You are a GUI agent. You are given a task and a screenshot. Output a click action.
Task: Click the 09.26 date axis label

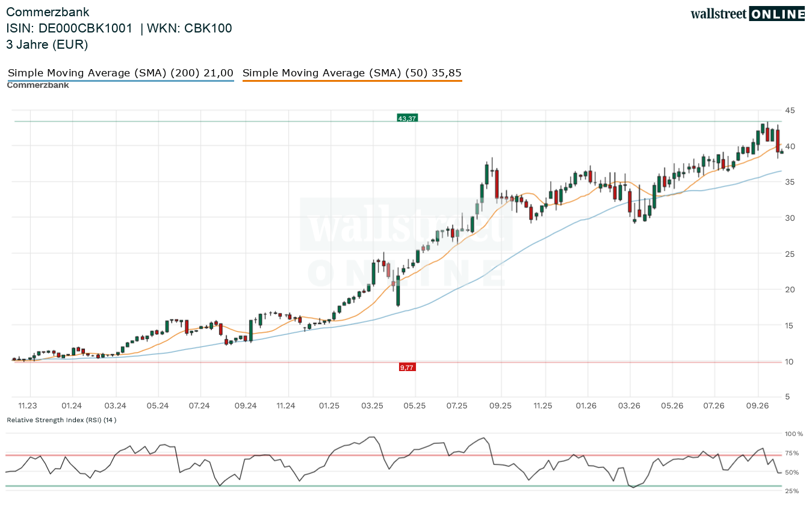pyautogui.click(x=758, y=406)
